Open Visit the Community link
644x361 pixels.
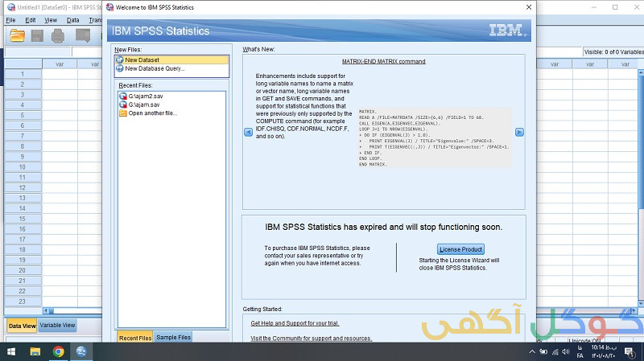tap(312, 338)
